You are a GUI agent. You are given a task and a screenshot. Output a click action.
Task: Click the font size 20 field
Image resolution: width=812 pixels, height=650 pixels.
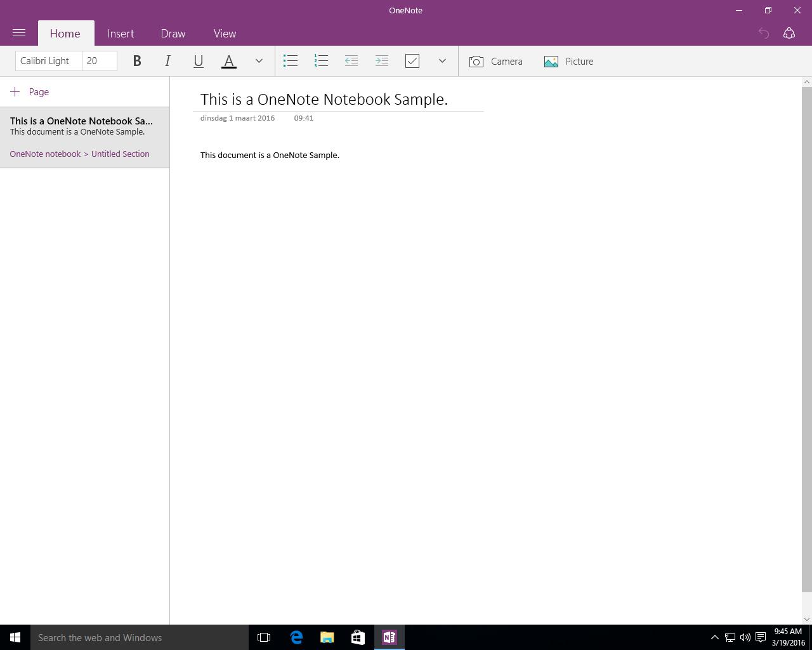[100, 61]
